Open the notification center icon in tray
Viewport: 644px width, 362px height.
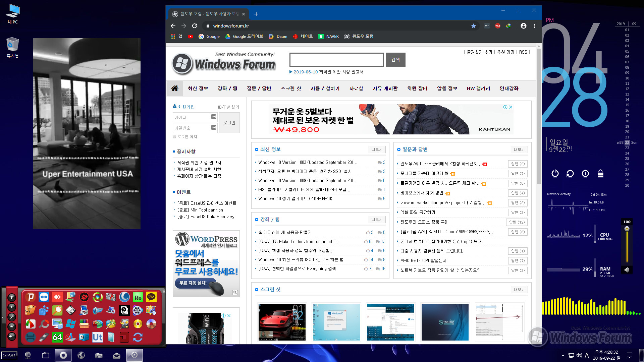tap(630, 355)
